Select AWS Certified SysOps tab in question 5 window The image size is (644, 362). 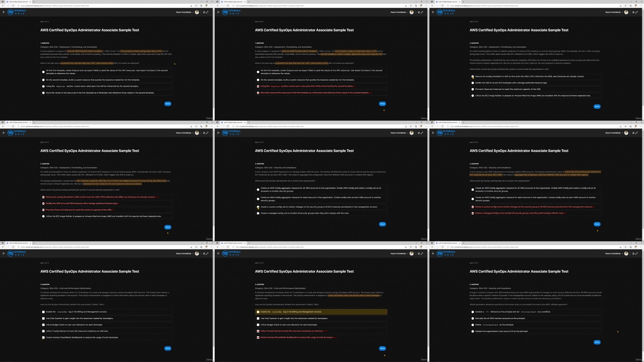(x=448, y=243)
